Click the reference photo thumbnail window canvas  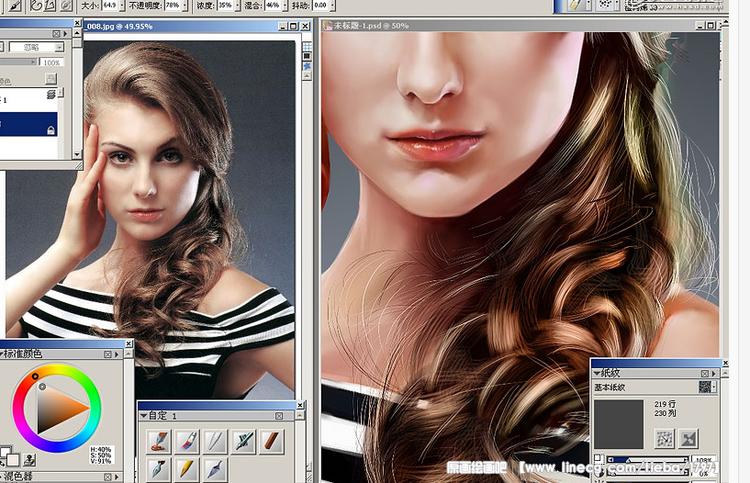pos(150,220)
